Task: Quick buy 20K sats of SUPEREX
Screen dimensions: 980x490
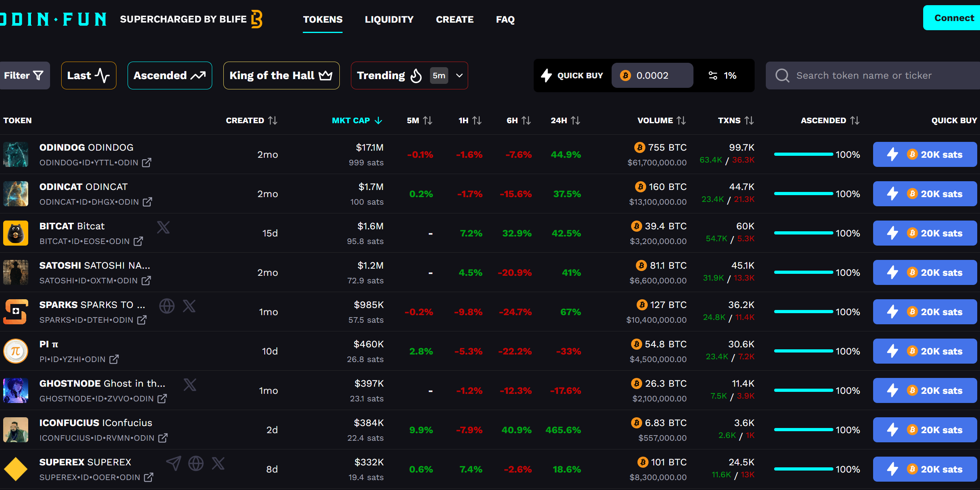Action: [x=925, y=469]
